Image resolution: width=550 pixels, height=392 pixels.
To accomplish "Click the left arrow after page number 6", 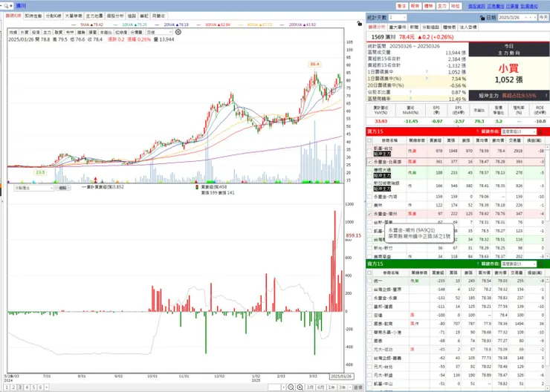I will pos(47,387).
